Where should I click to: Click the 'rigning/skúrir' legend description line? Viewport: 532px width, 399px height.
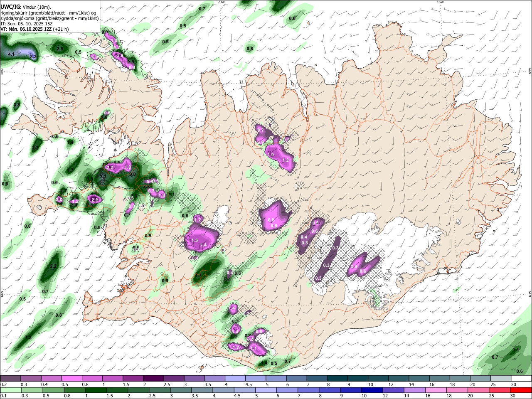point(48,13)
